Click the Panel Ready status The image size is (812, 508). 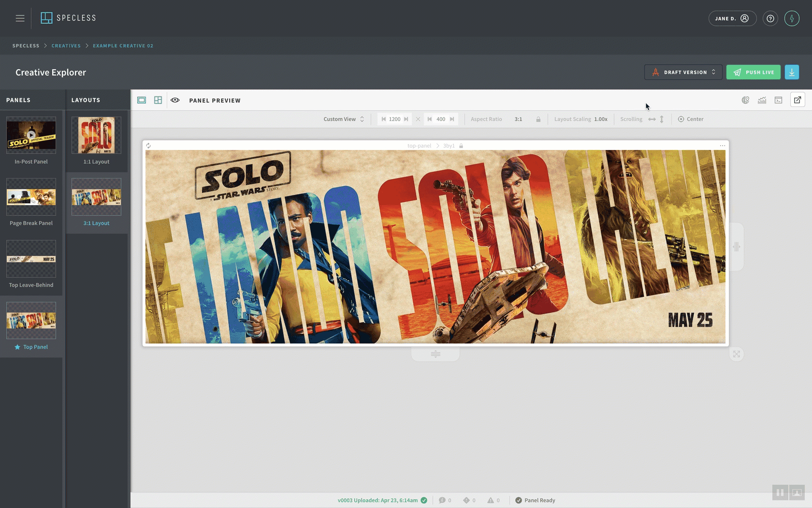[535, 500]
